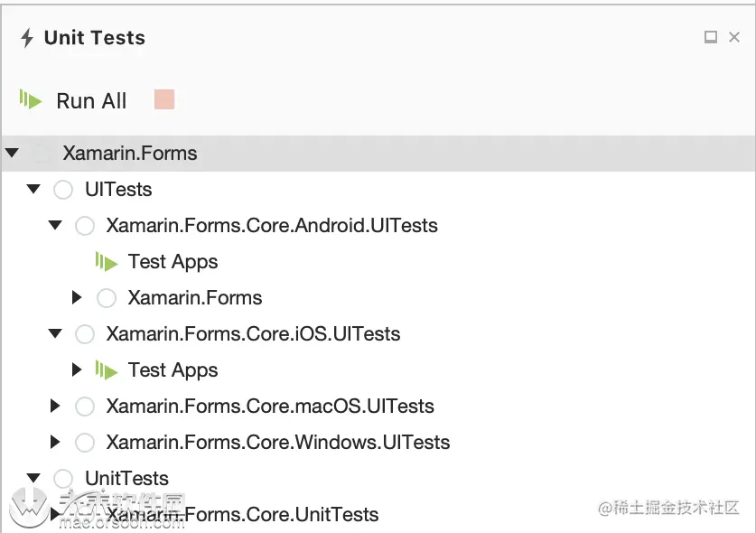Click the status circle for Xamarin.Forms.Core.Android.UITests
This screenshot has width=756, height=533.
click(x=85, y=226)
